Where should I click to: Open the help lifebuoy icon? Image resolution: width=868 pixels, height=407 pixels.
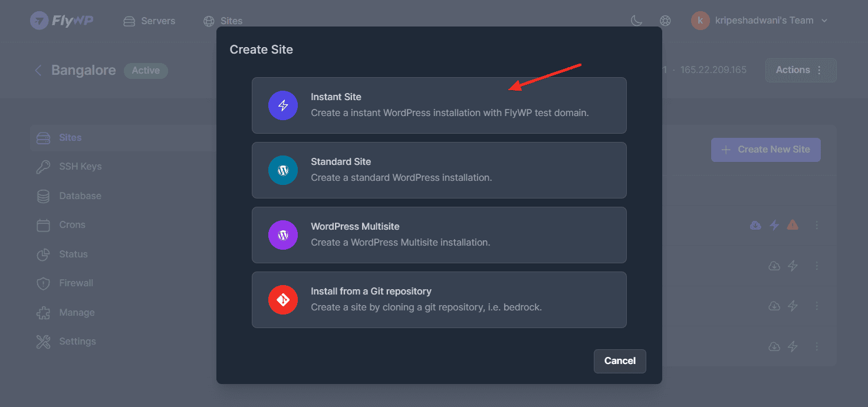coord(665,21)
